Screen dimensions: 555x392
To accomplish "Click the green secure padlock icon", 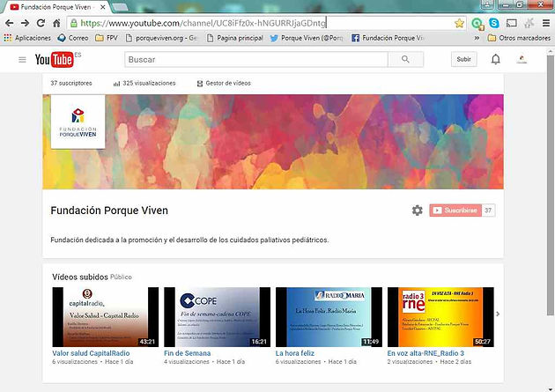I will pyautogui.click(x=74, y=24).
